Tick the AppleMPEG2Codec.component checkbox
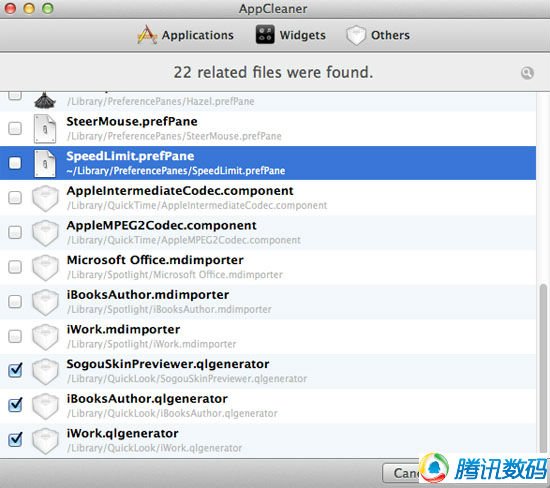Viewport: 550px width, 488px height. [15, 232]
